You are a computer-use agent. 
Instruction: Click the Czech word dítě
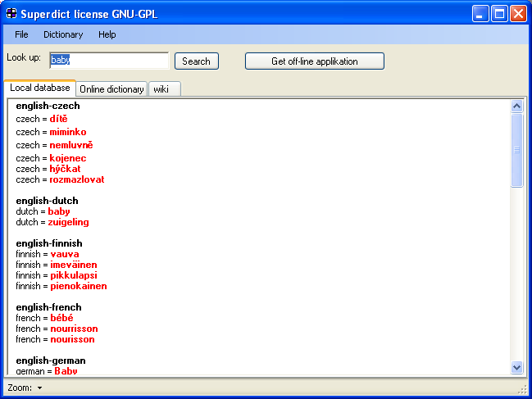pyautogui.click(x=58, y=119)
